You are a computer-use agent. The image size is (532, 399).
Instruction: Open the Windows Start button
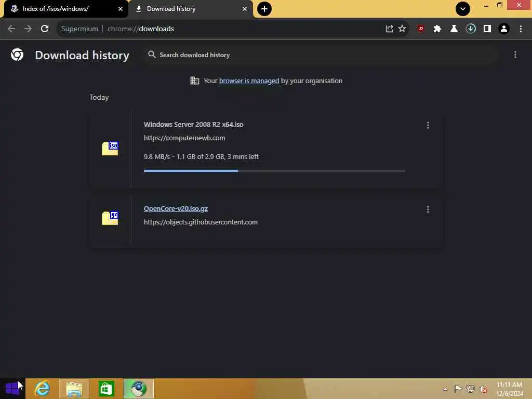(12, 389)
